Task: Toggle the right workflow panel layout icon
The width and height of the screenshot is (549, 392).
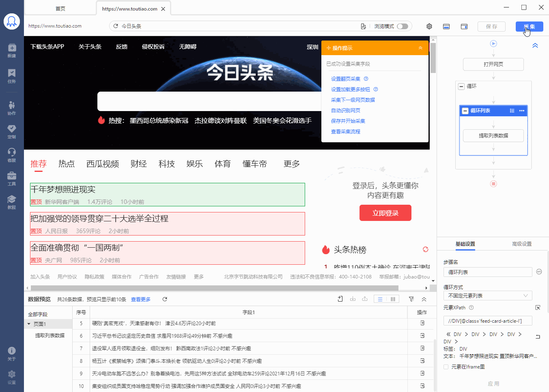Action: (x=464, y=26)
